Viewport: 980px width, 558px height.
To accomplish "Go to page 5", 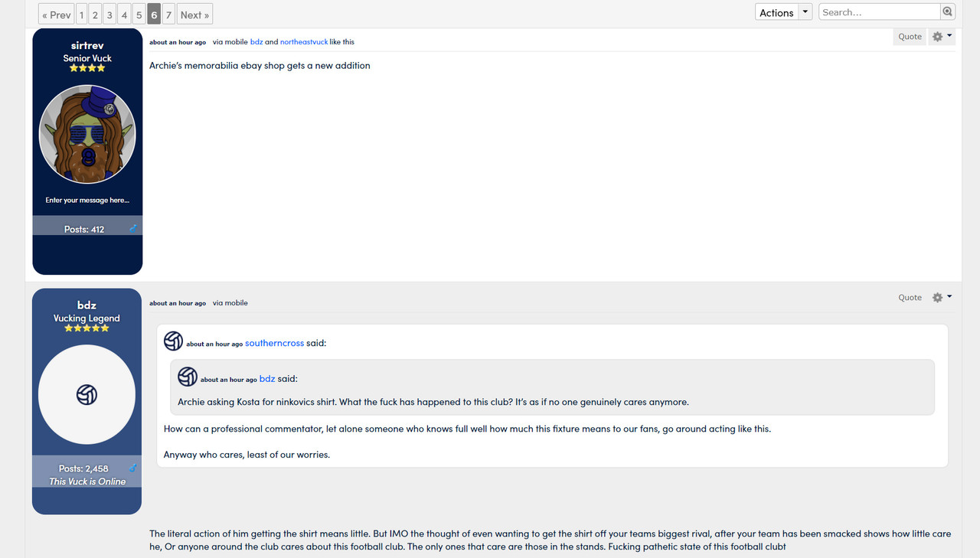I will tap(139, 15).
